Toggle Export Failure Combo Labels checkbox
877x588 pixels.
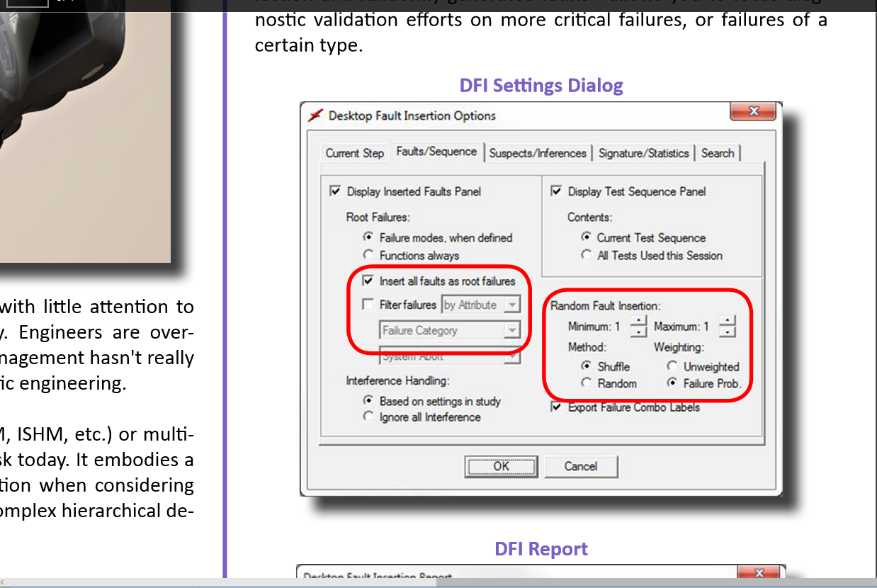[556, 407]
